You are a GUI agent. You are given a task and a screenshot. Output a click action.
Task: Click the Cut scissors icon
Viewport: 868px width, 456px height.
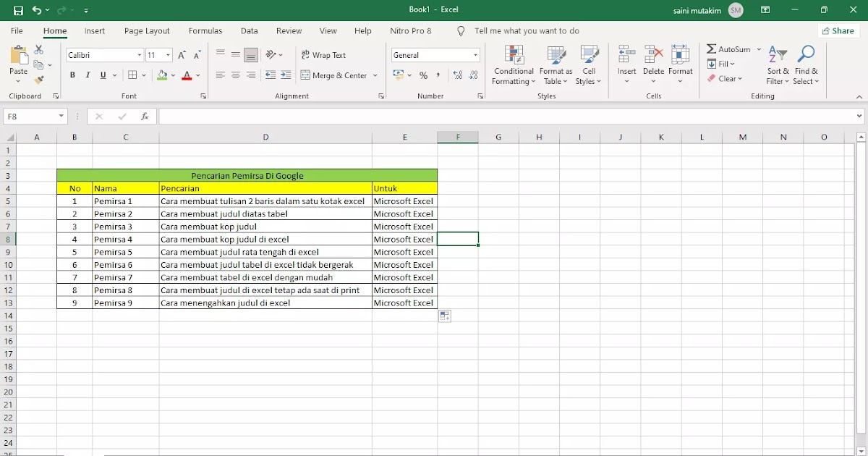click(39, 50)
